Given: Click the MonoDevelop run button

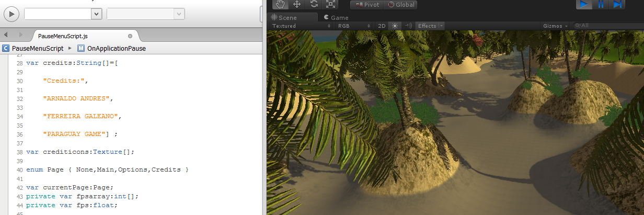Looking at the screenshot, I should pos(12,14).
